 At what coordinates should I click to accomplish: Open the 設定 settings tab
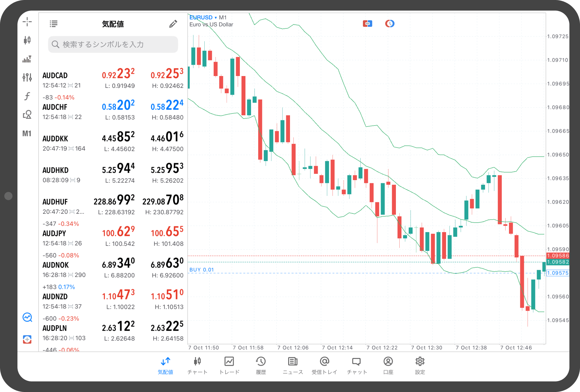[x=420, y=365]
